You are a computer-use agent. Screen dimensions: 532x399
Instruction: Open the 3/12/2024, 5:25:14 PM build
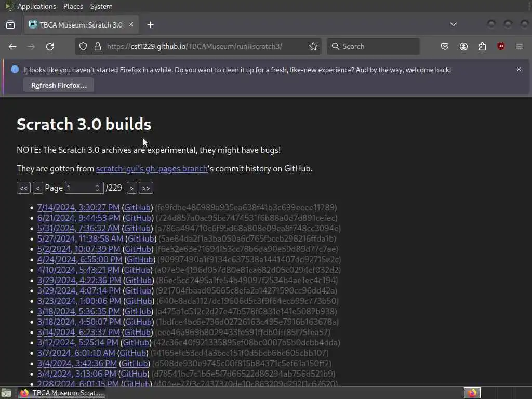click(78, 343)
